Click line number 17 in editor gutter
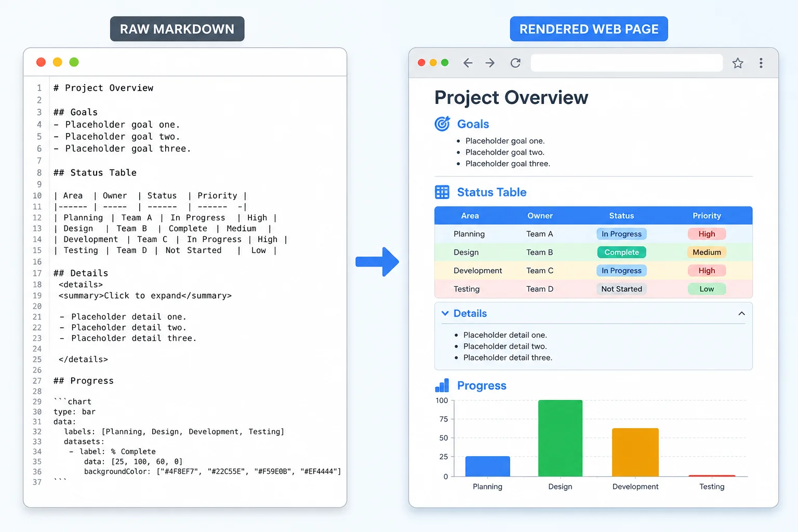This screenshot has width=798, height=532. [37, 273]
